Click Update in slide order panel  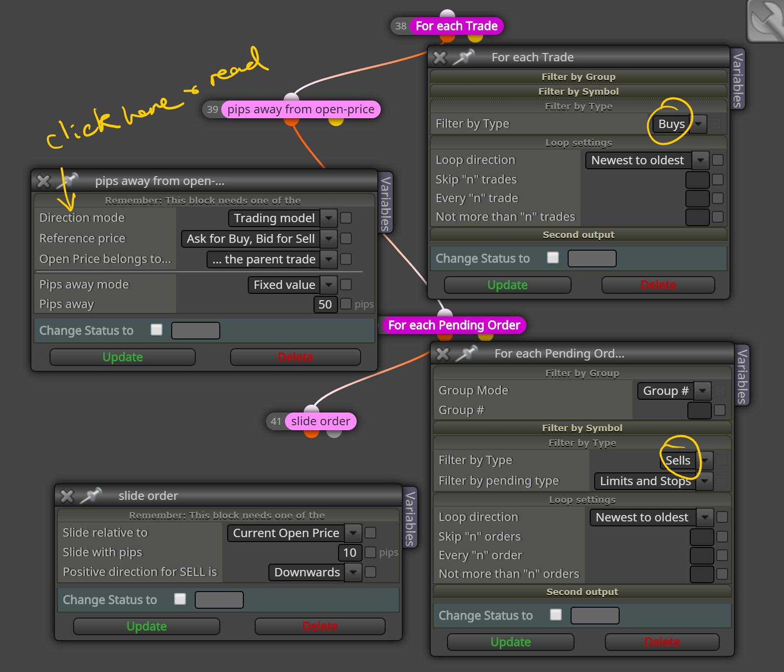click(x=147, y=626)
